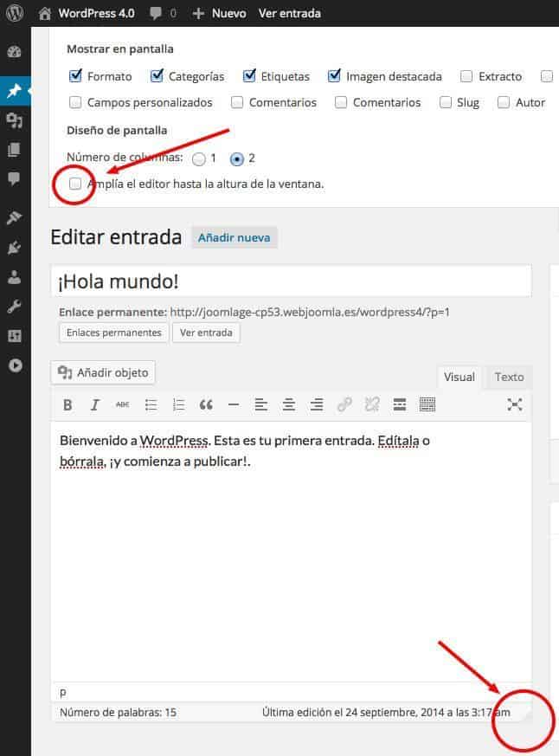Screen dimensions: 559x756
Task: Open Pages from sidebar icon
Action: click(x=15, y=150)
